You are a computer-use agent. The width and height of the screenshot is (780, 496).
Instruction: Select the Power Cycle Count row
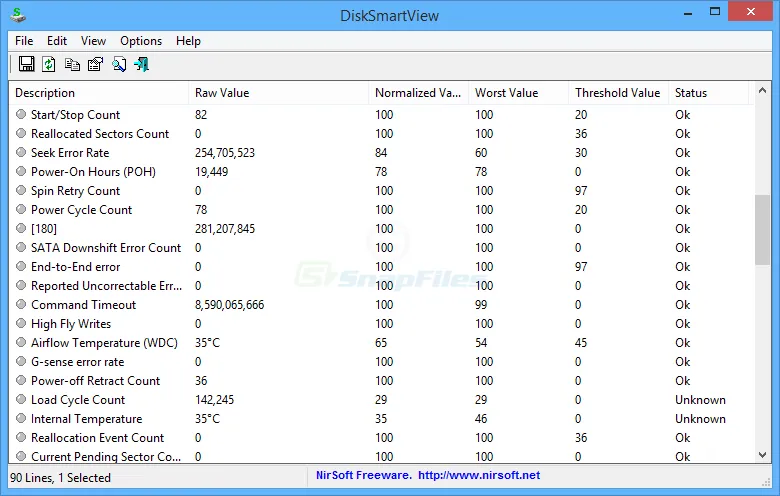(381, 209)
